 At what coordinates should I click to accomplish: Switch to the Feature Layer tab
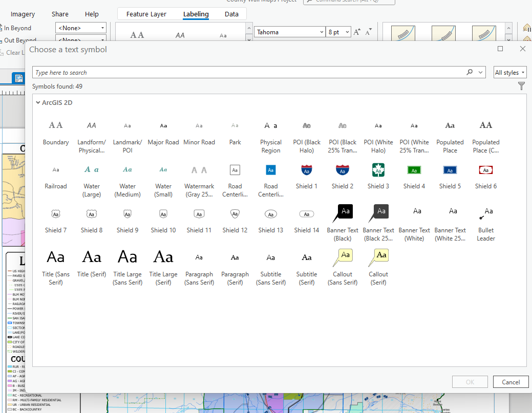coord(148,14)
